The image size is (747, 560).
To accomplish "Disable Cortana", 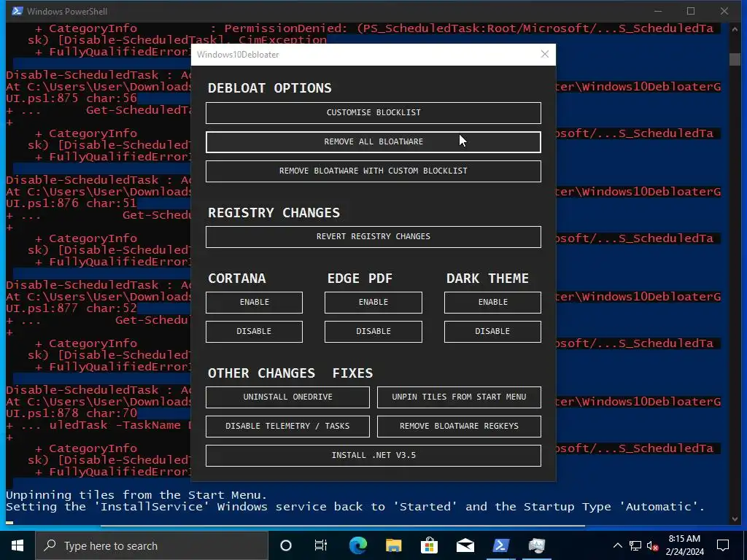I will (x=254, y=332).
